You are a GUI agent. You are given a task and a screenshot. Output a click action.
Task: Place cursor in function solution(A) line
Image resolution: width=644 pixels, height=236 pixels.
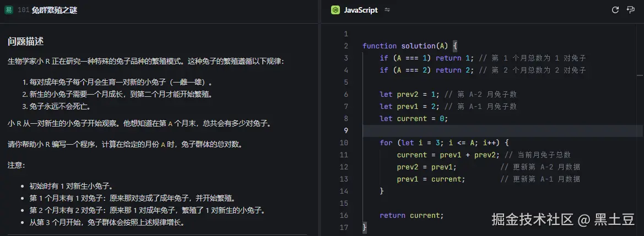click(410, 46)
